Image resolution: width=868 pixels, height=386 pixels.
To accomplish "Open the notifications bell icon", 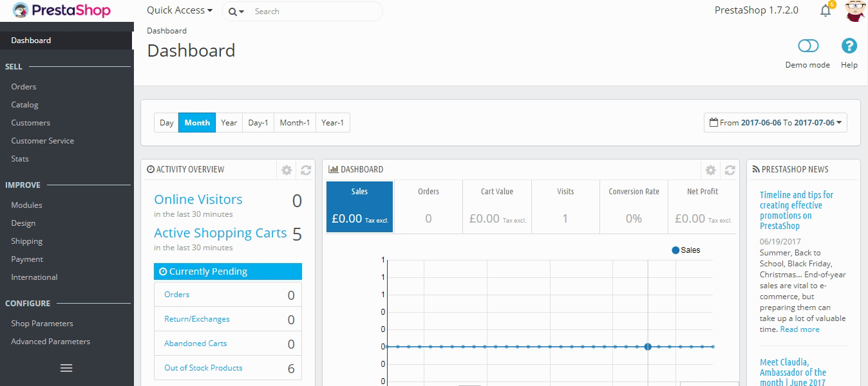I will 826,11.
